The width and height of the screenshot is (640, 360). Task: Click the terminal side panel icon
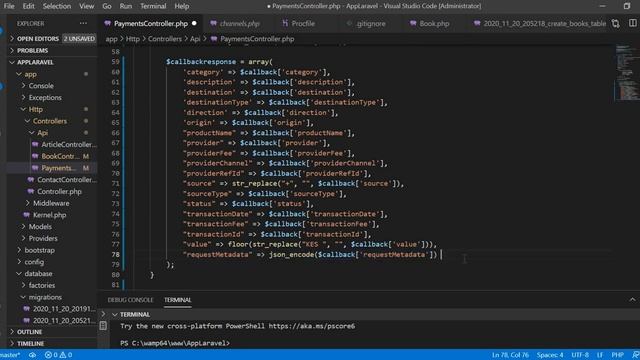[103, 325]
